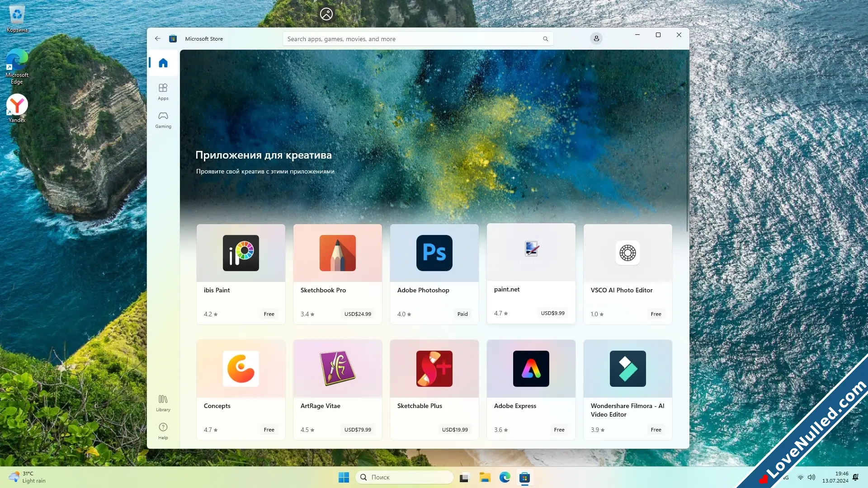
Task: Click Edge icon on the taskbar
Action: (x=505, y=477)
